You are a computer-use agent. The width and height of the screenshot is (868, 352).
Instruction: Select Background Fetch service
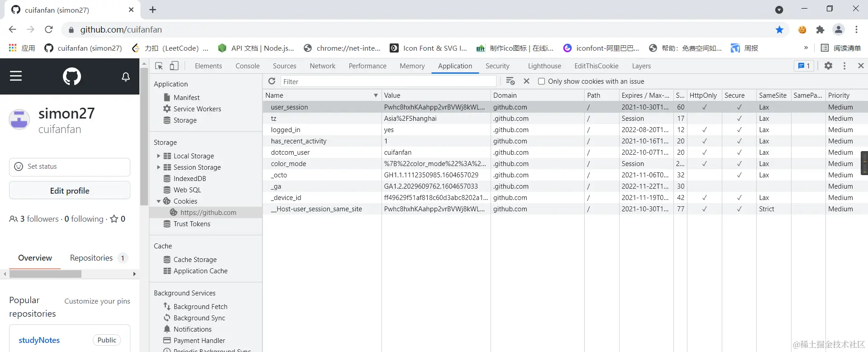[x=200, y=307]
